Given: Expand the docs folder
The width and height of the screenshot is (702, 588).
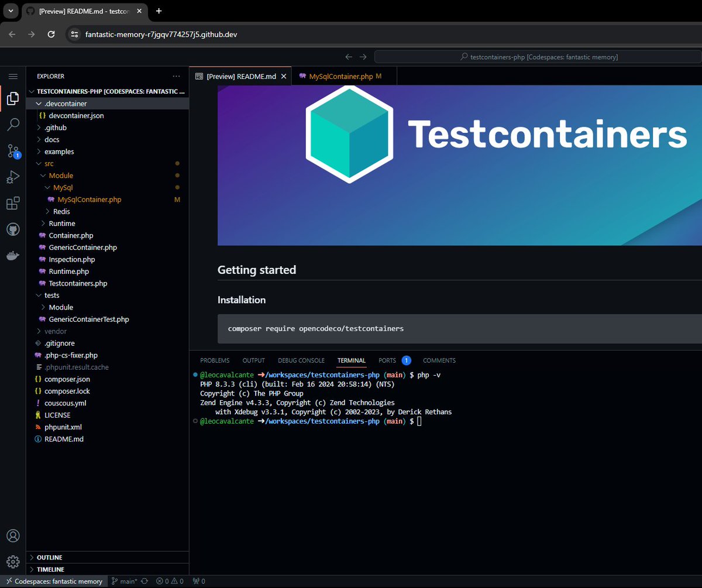Looking at the screenshot, I should pos(108,139).
